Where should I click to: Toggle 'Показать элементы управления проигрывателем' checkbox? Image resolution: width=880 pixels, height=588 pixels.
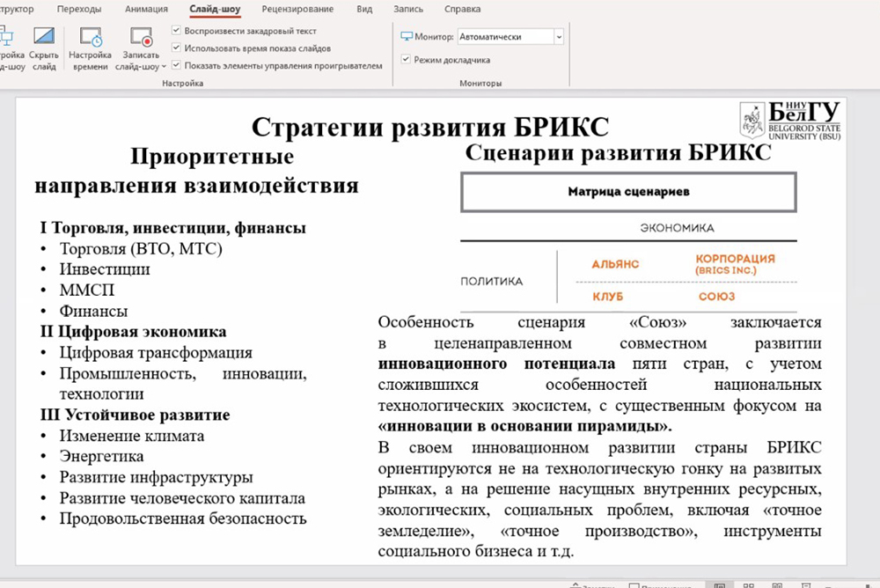tap(177, 65)
